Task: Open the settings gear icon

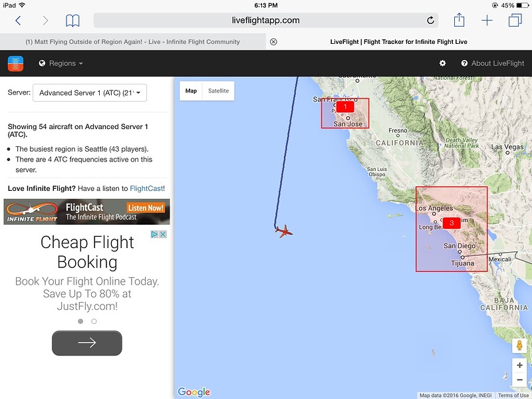Action: (442, 63)
